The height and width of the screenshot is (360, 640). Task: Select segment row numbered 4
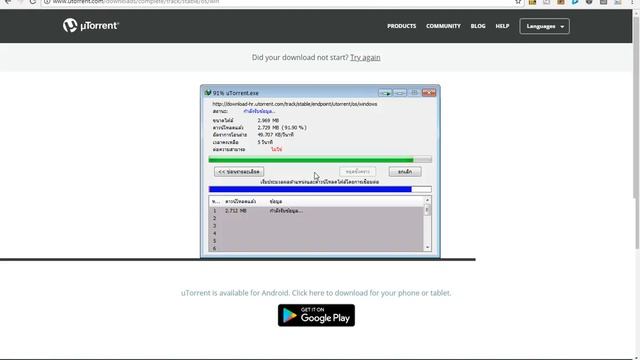(316, 233)
